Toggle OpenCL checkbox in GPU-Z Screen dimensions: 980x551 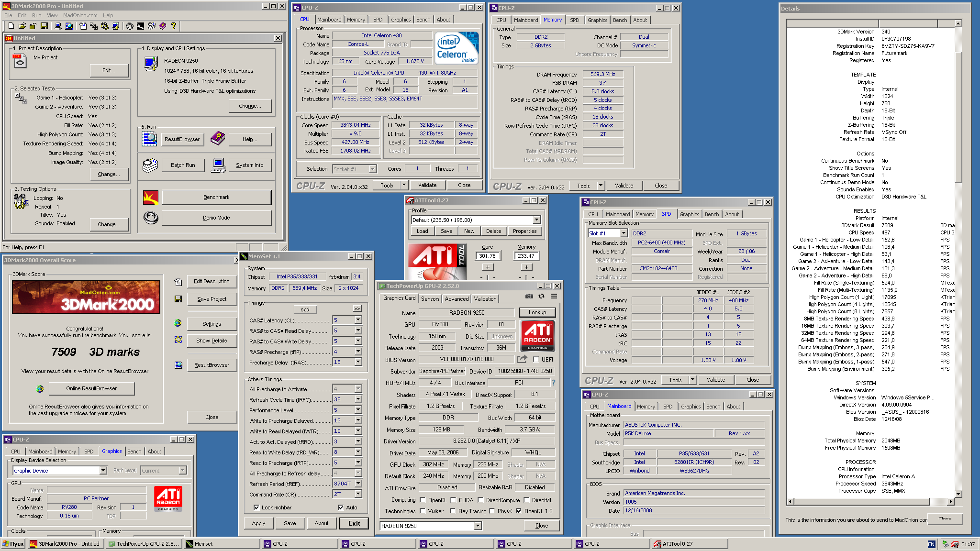coord(423,500)
